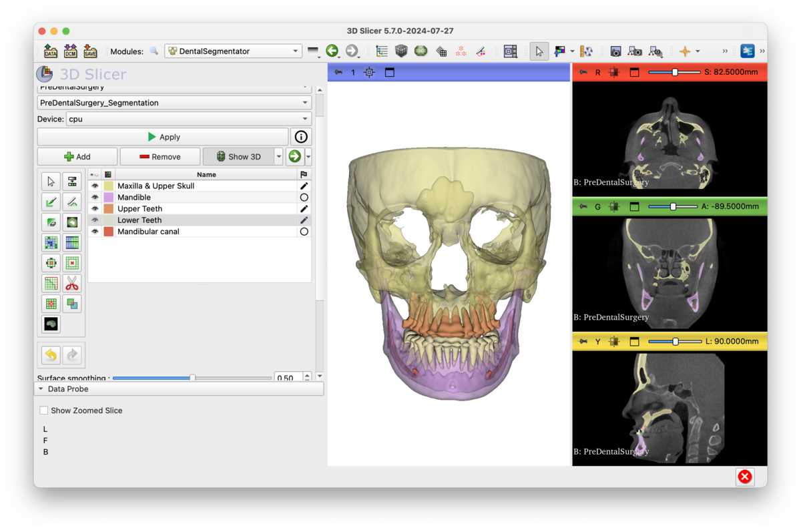Image resolution: width=801 pixels, height=532 pixels.
Task: Select the Hollow effect tool
Action: [72, 263]
